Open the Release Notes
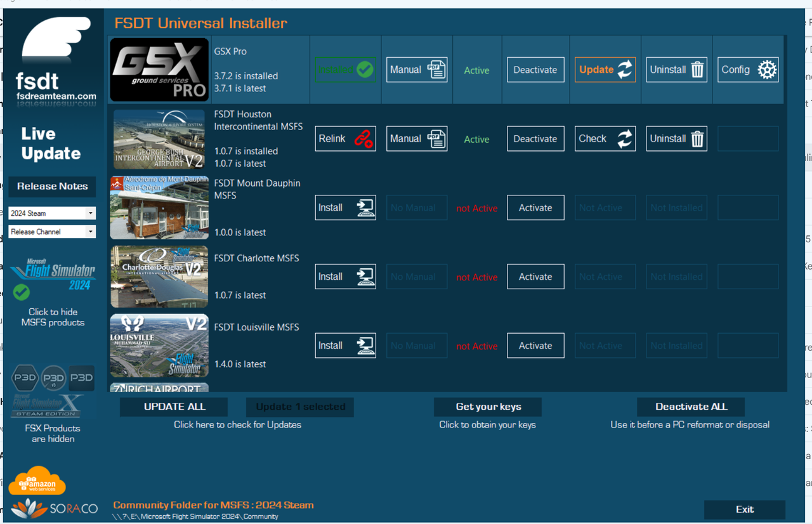The width and height of the screenshot is (812, 524). click(x=53, y=187)
